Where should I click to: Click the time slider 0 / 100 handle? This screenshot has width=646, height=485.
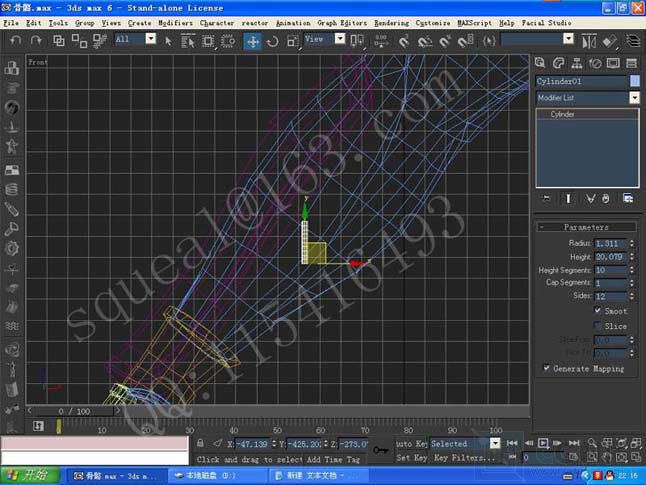click(x=74, y=411)
